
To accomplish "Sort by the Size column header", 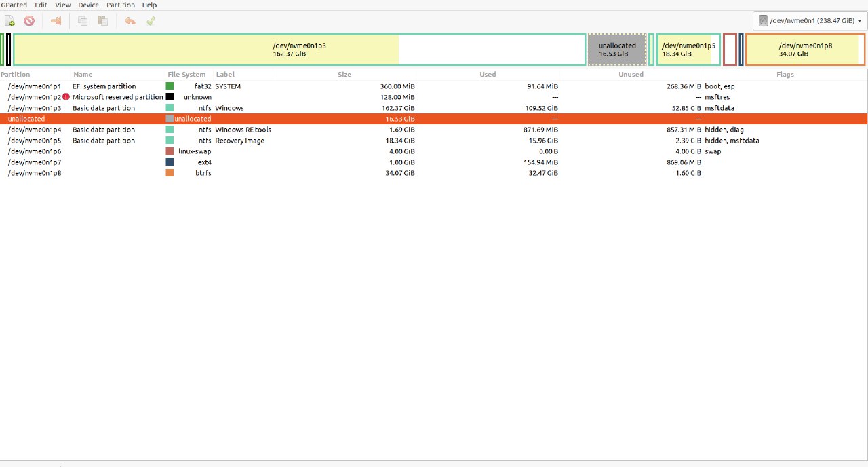I will (x=344, y=75).
